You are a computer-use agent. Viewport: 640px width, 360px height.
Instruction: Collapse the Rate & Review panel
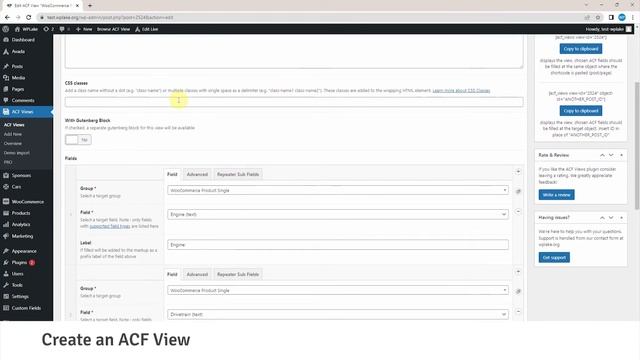621,155
